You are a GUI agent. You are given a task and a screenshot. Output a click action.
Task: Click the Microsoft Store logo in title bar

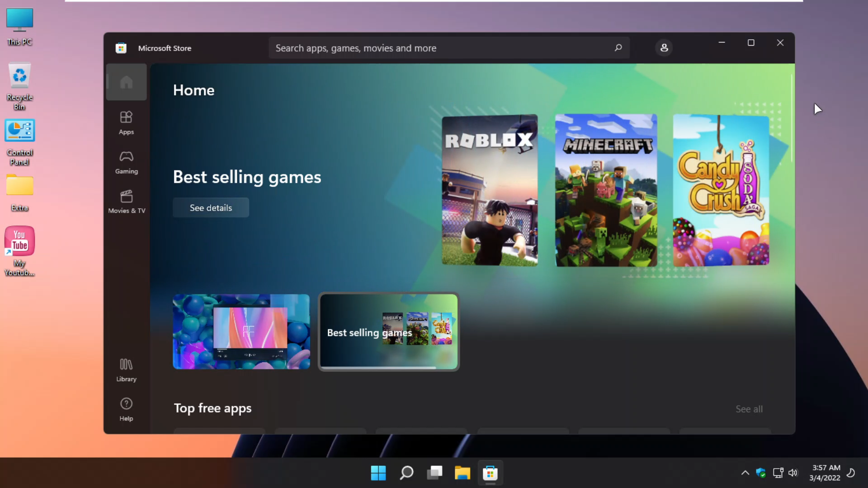click(x=121, y=48)
